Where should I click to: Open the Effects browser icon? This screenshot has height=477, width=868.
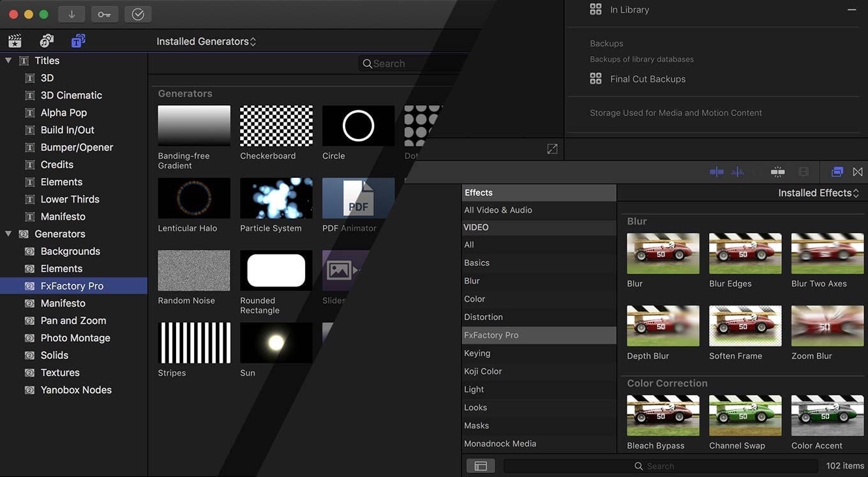coord(837,172)
